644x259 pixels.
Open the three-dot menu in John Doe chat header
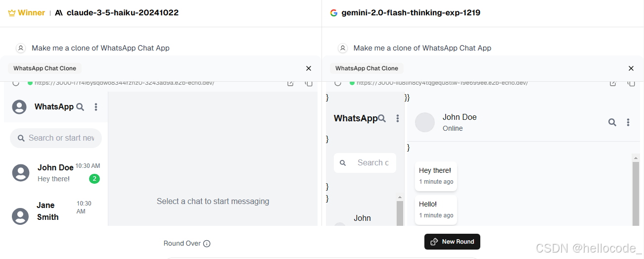pyautogui.click(x=628, y=122)
